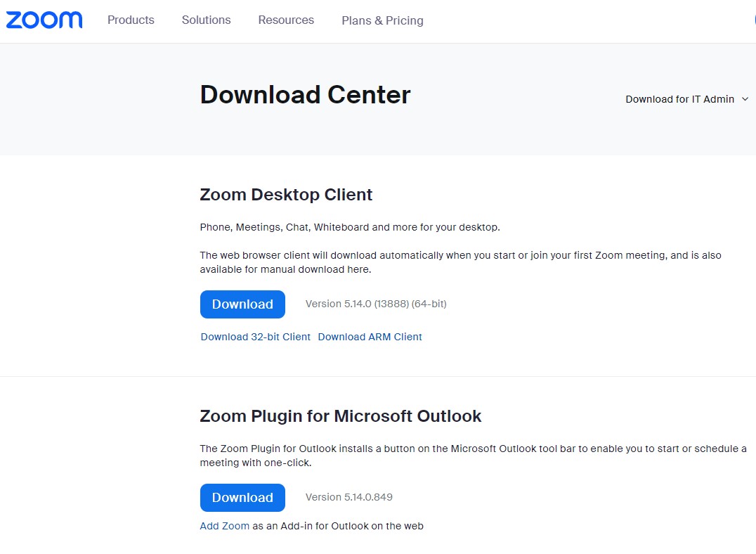Image resolution: width=756 pixels, height=554 pixels.
Task: Click the Add Zoom link
Action: pos(224,526)
